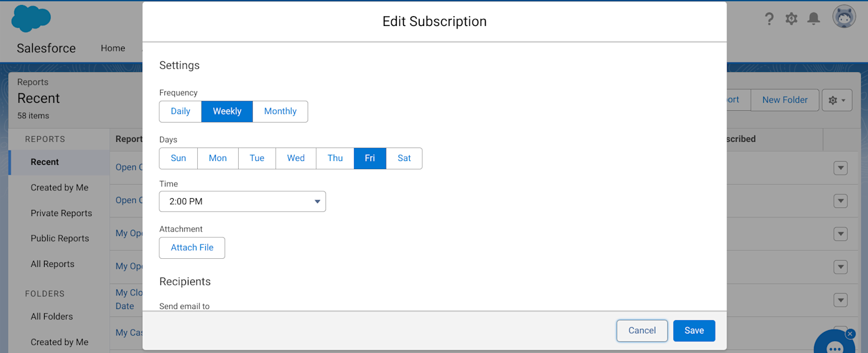Toggle the Fri day button

(x=370, y=158)
